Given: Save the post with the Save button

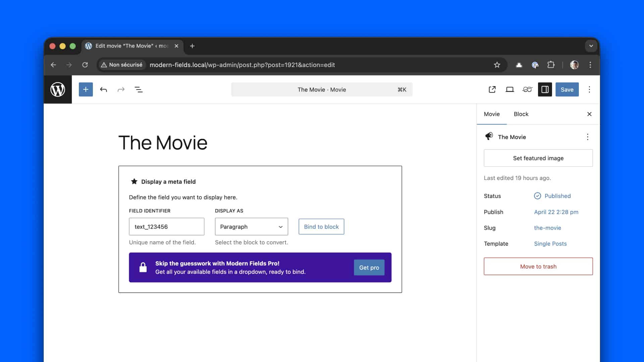Looking at the screenshot, I should tap(567, 89).
